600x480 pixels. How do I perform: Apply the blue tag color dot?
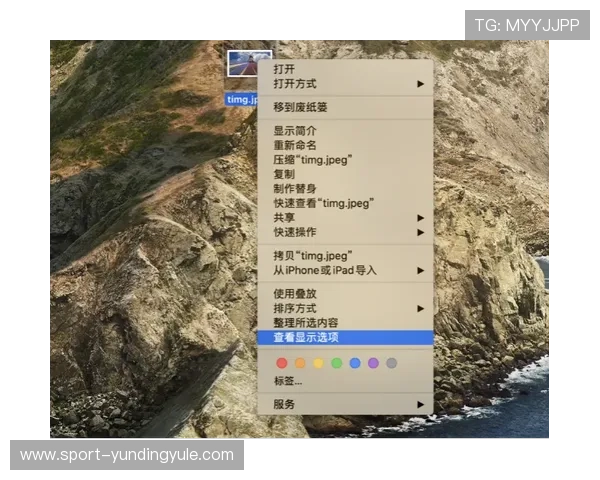click(355, 363)
